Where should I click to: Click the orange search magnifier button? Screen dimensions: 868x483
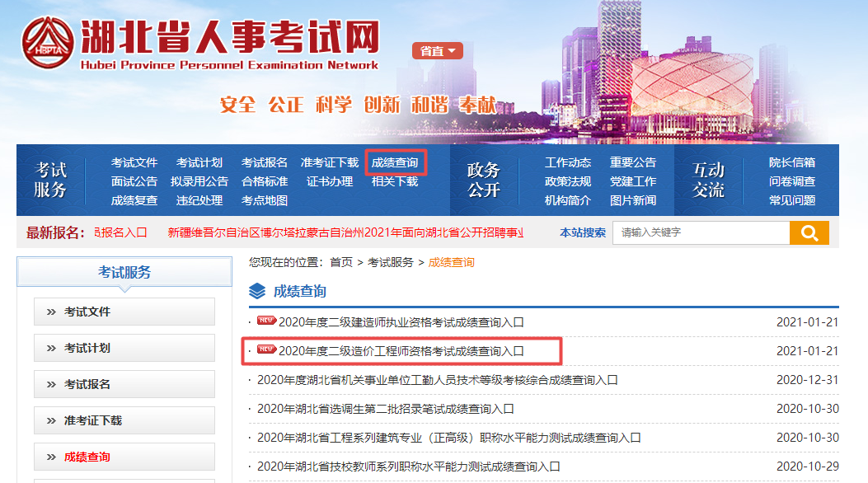[809, 232]
